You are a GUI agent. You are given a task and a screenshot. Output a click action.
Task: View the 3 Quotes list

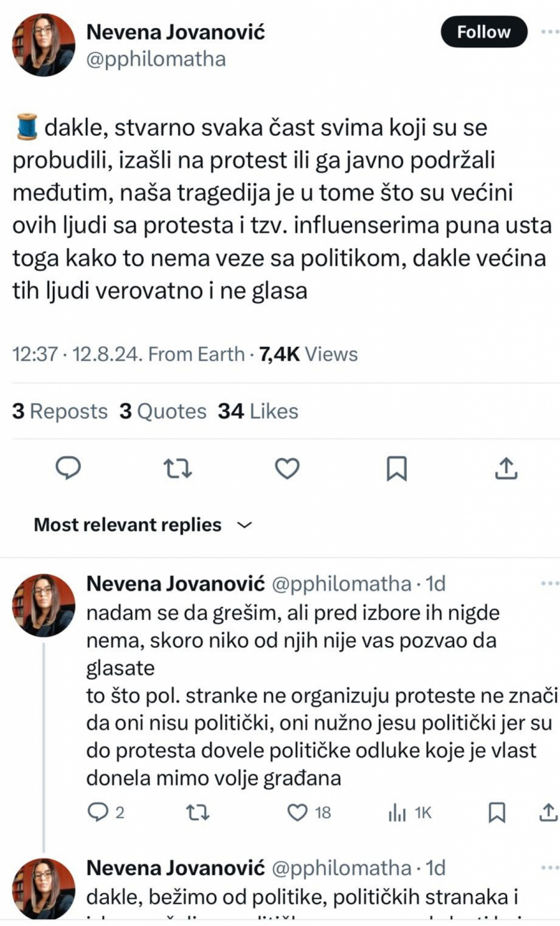tap(163, 411)
